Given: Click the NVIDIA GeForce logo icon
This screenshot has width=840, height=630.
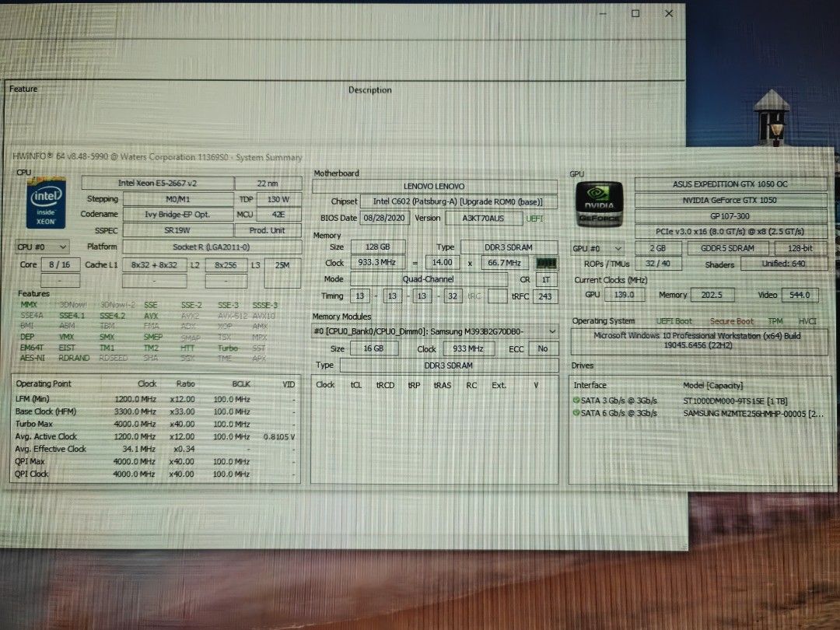Looking at the screenshot, I should coord(599,204).
